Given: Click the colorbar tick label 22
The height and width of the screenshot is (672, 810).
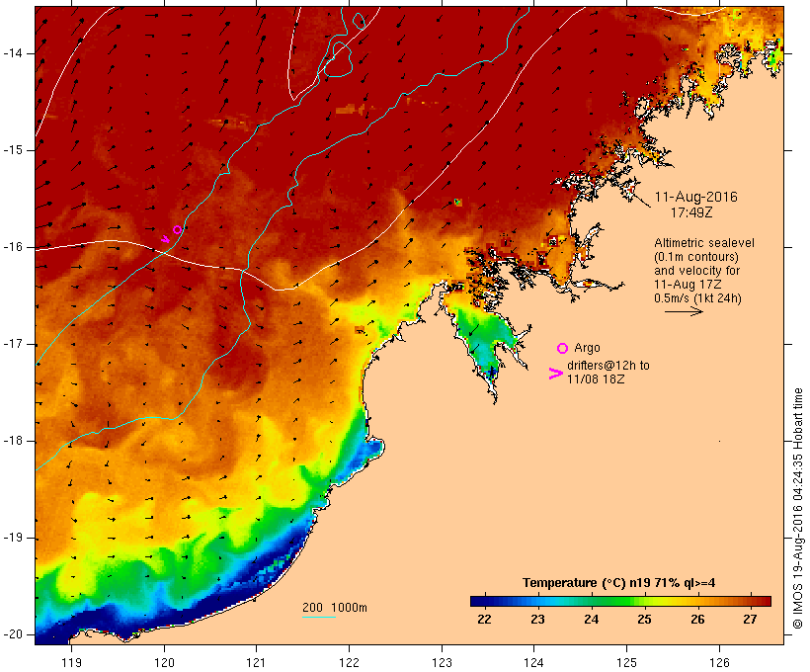Looking at the screenshot, I should pyautogui.click(x=485, y=620).
